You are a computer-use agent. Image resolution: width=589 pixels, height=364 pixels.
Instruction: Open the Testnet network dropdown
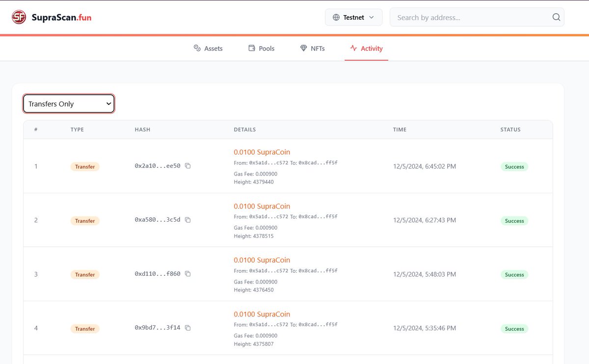click(x=353, y=17)
